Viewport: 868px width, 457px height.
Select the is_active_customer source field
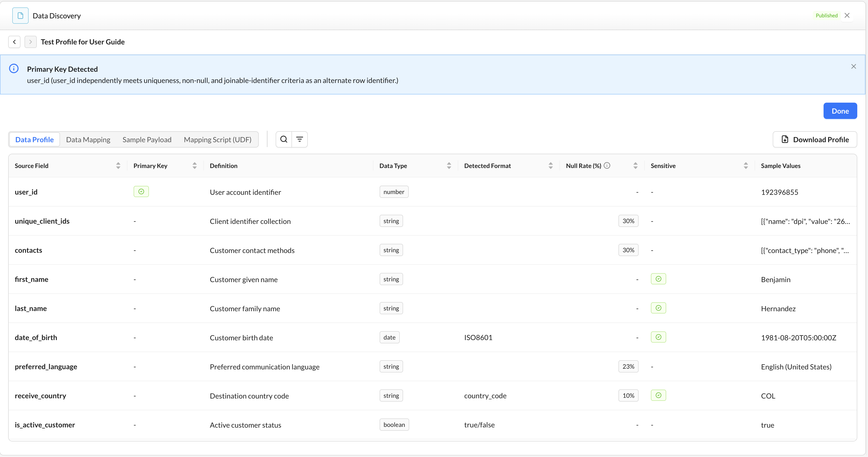(45, 425)
